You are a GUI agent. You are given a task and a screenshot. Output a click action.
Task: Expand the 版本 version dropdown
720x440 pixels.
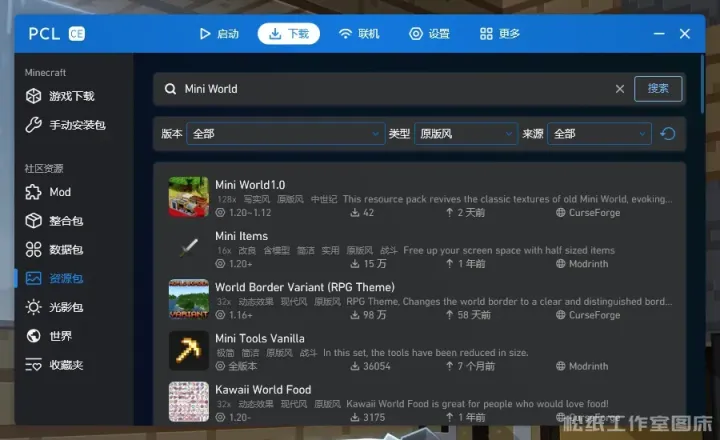(x=286, y=134)
